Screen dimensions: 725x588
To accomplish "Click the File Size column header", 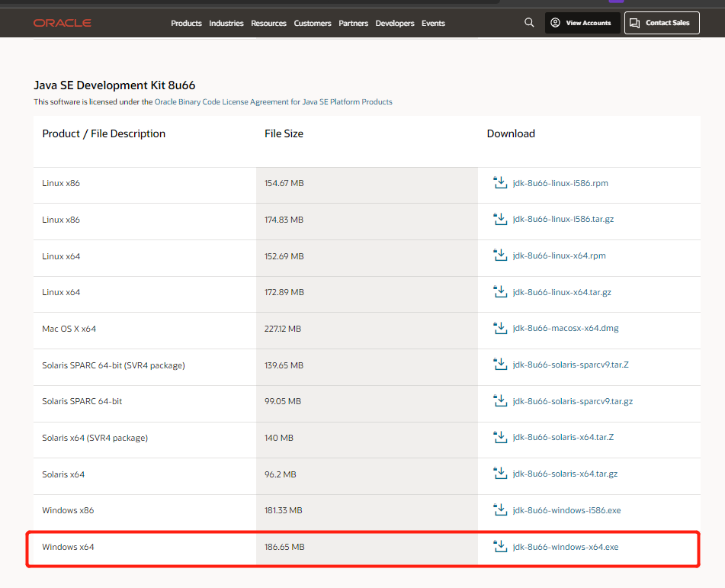I will point(284,133).
